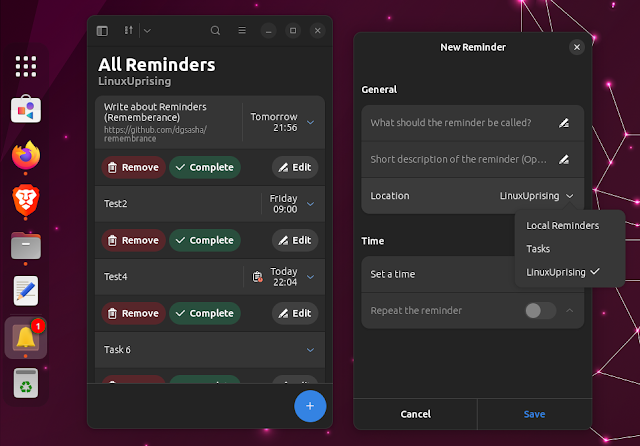Remove the Test4 reminder
The width and height of the screenshot is (640, 446).
133,313
